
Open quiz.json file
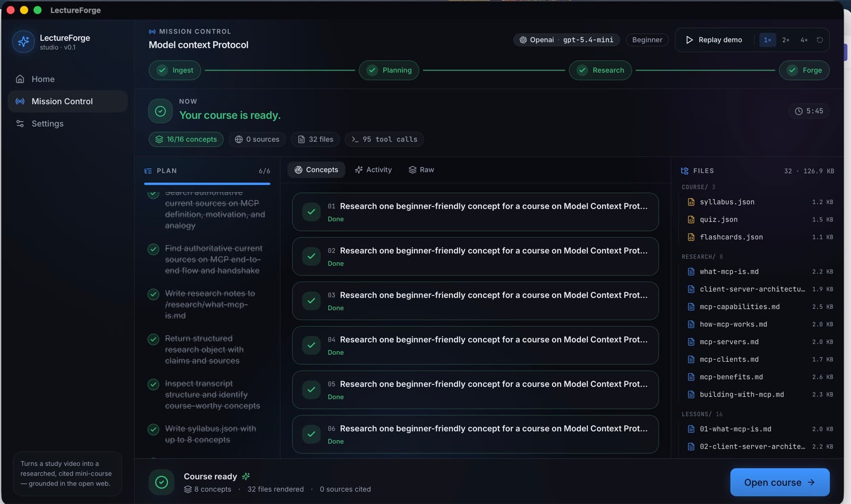[x=759, y=219]
